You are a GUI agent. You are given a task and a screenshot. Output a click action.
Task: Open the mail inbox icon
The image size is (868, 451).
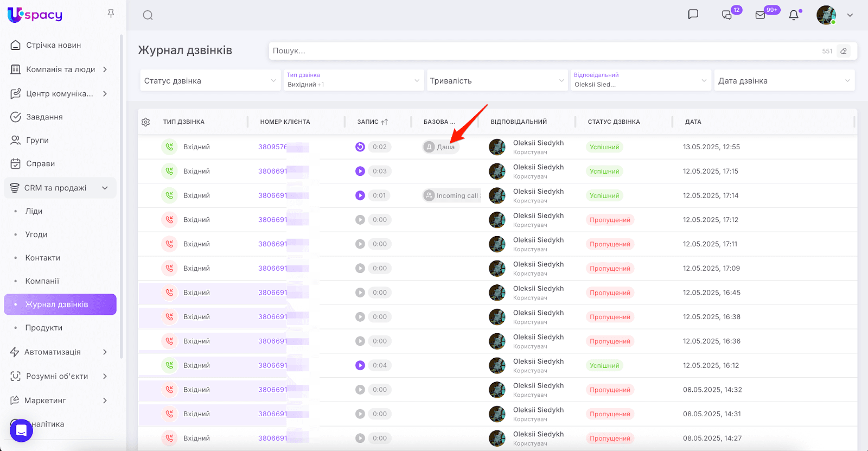[x=760, y=15]
